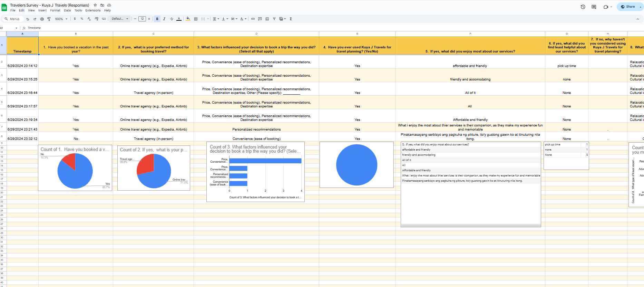Screen dimensions: 644x287
Task: Open the borders tool
Action: pos(196,19)
